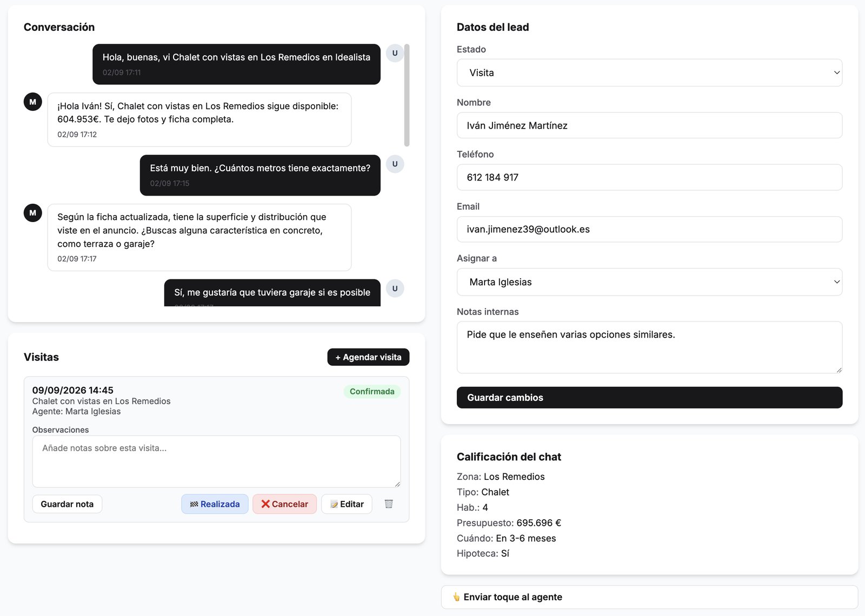Click the Notas internas text area

(x=649, y=347)
